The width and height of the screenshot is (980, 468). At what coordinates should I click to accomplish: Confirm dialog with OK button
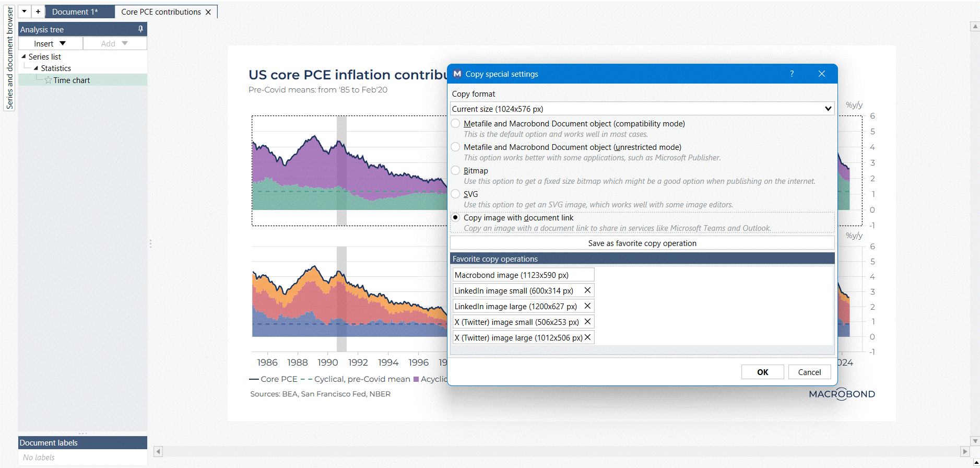[763, 372]
